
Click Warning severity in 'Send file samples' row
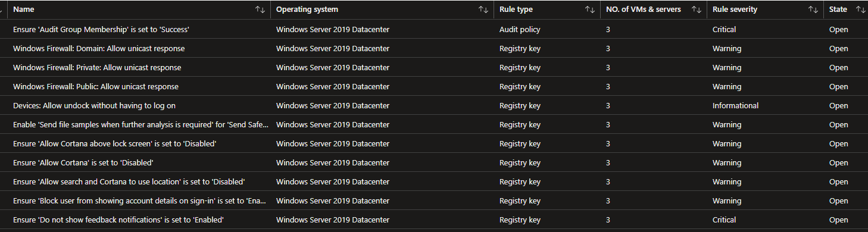tap(727, 124)
